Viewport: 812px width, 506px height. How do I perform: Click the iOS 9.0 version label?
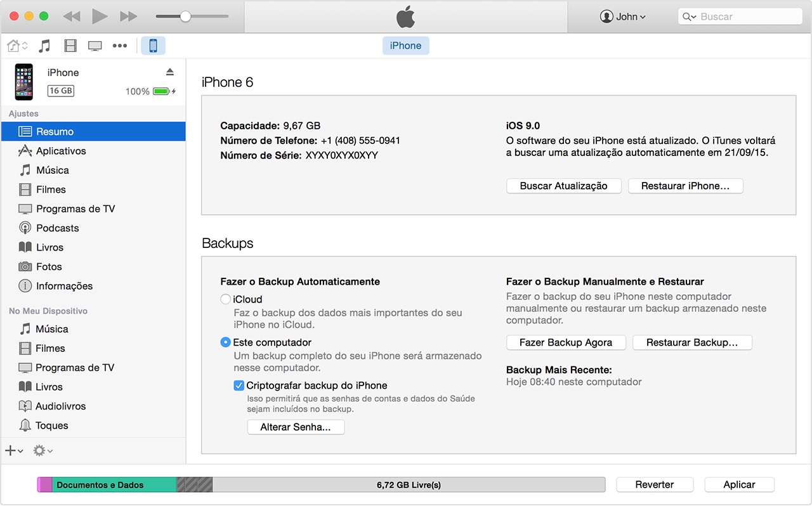[523, 126]
